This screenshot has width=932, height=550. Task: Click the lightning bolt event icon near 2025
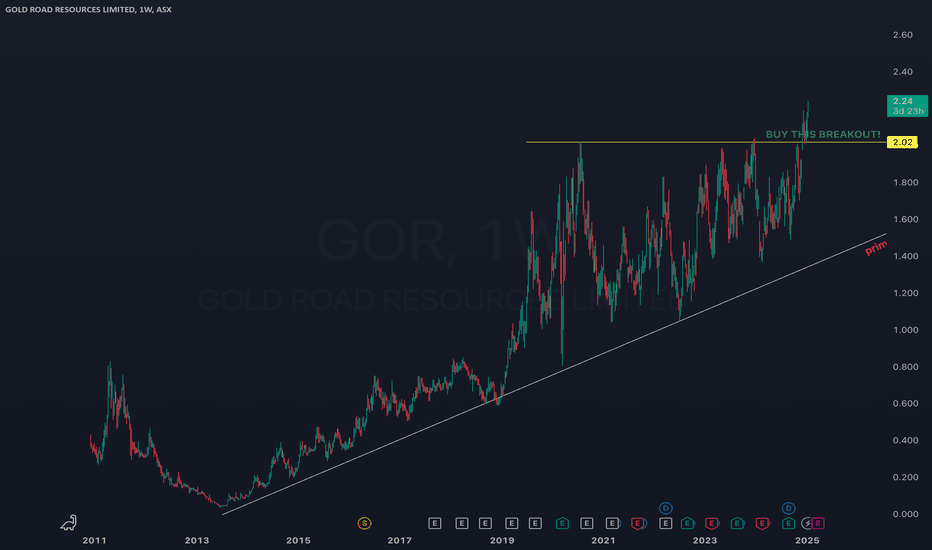[807, 523]
